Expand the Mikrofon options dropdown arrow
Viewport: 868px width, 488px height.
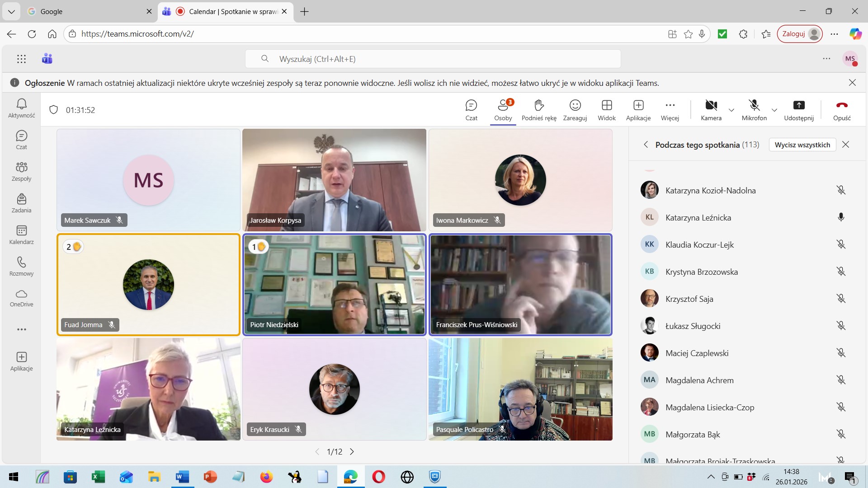point(774,110)
